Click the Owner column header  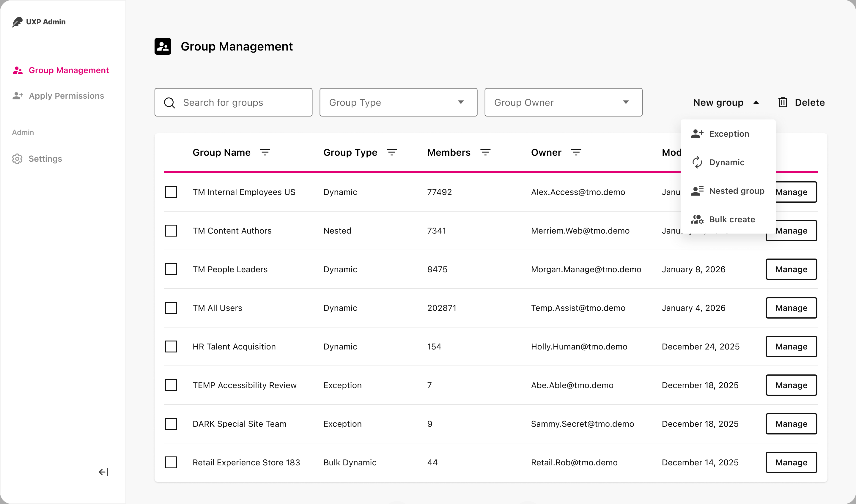coord(546,152)
